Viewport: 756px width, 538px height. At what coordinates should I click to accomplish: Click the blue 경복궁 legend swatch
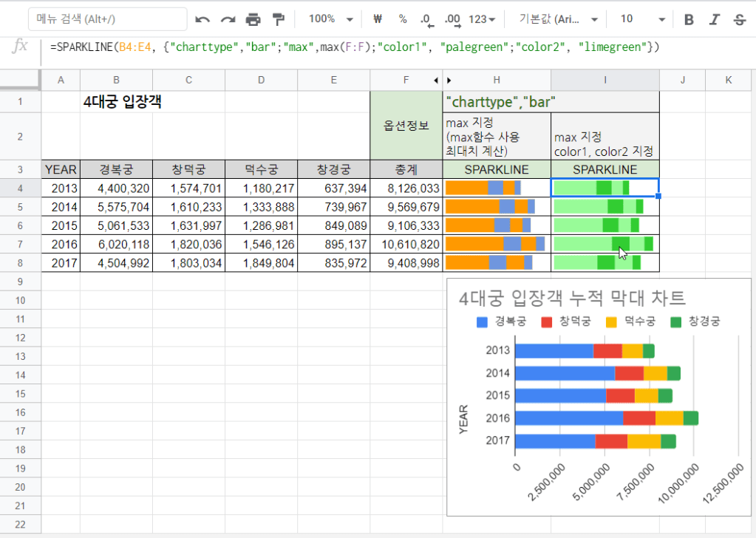coord(483,321)
